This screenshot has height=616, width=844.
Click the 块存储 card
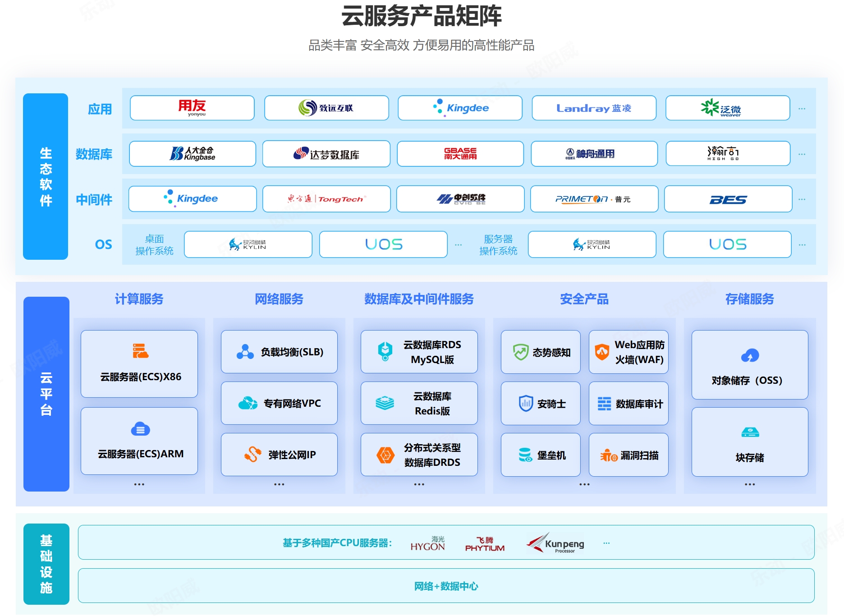click(750, 442)
